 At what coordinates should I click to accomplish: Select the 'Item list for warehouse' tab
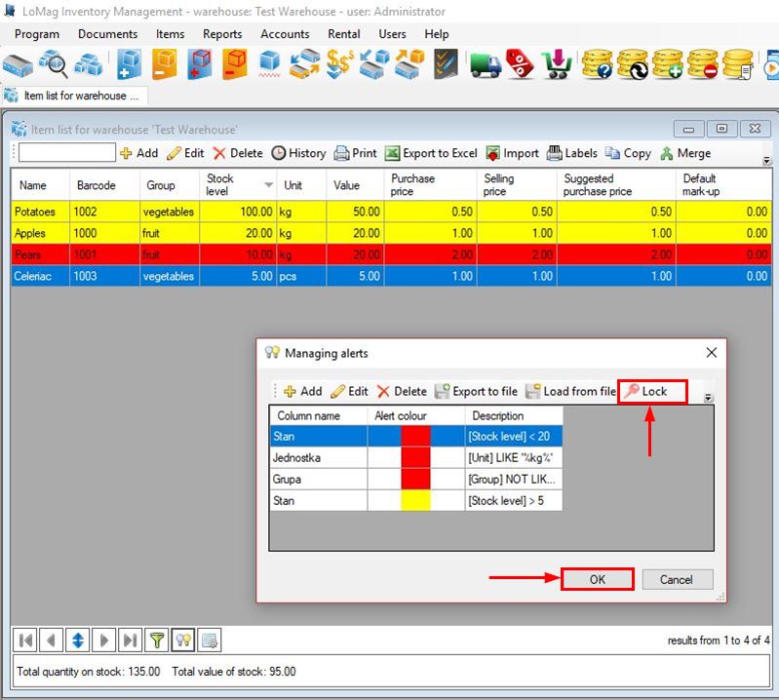tap(75, 96)
